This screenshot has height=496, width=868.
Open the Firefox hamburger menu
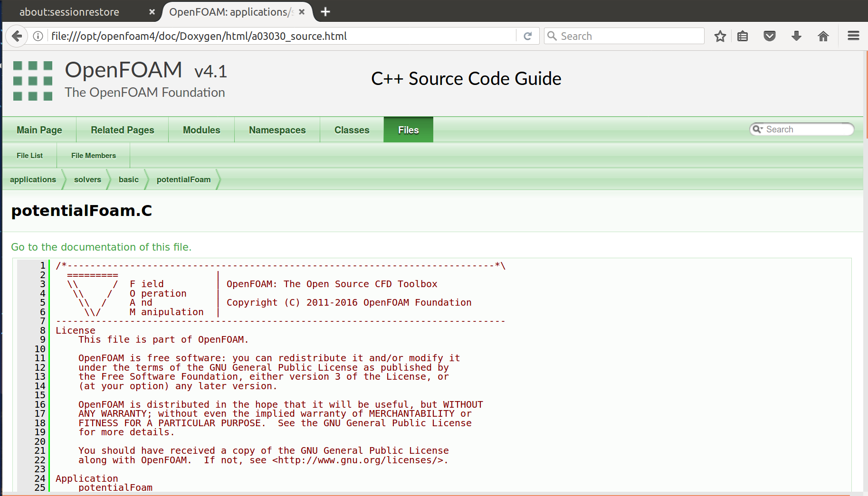coord(853,36)
